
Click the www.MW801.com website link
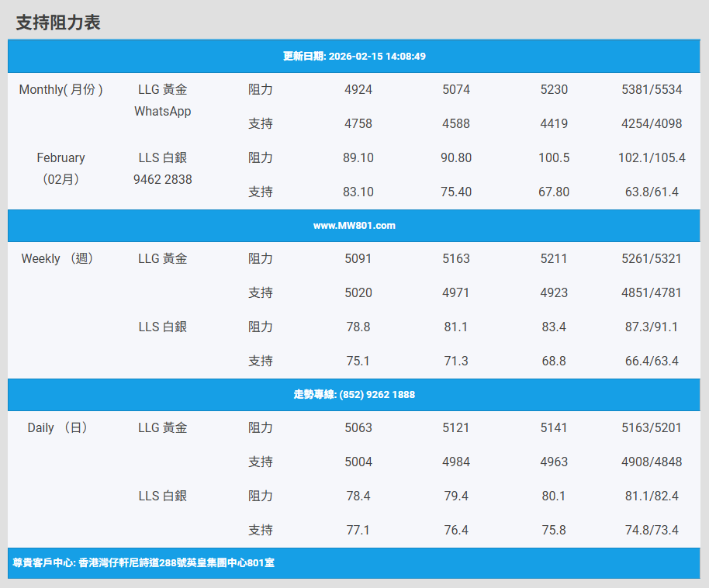pyautogui.click(x=354, y=226)
